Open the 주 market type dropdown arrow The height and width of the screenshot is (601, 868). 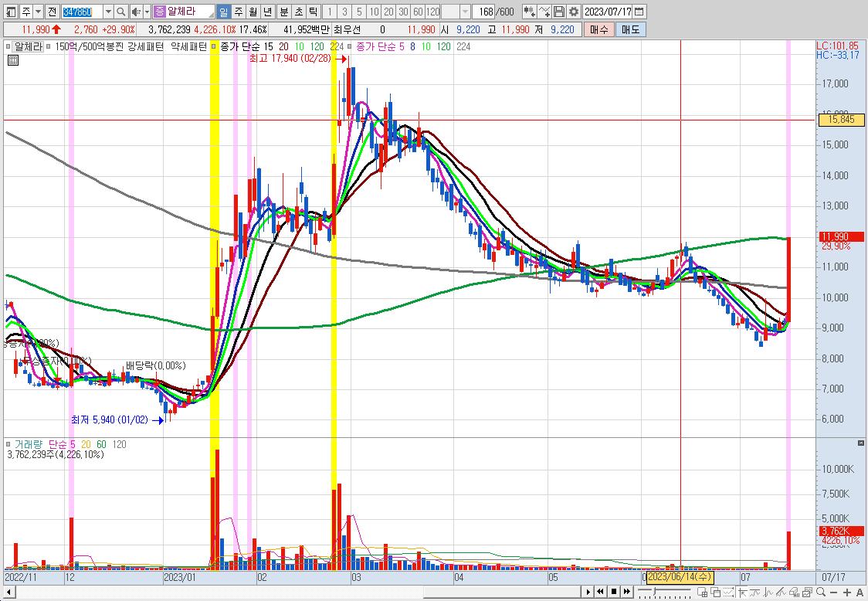coord(38,12)
